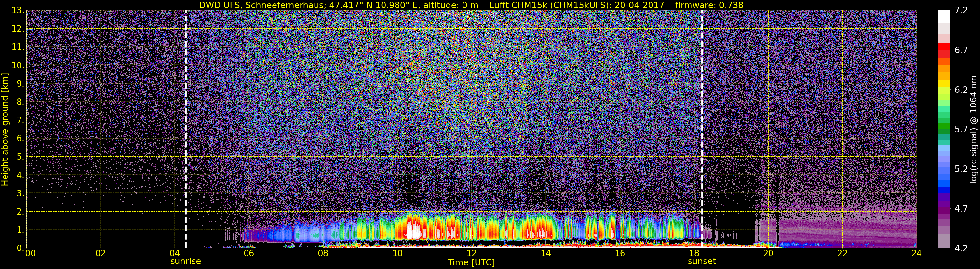Click the colorbar label 'log(rc-signal) @ 1064 nm'
This screenshot has height=269, width=980.
click(x=973, y=130)
